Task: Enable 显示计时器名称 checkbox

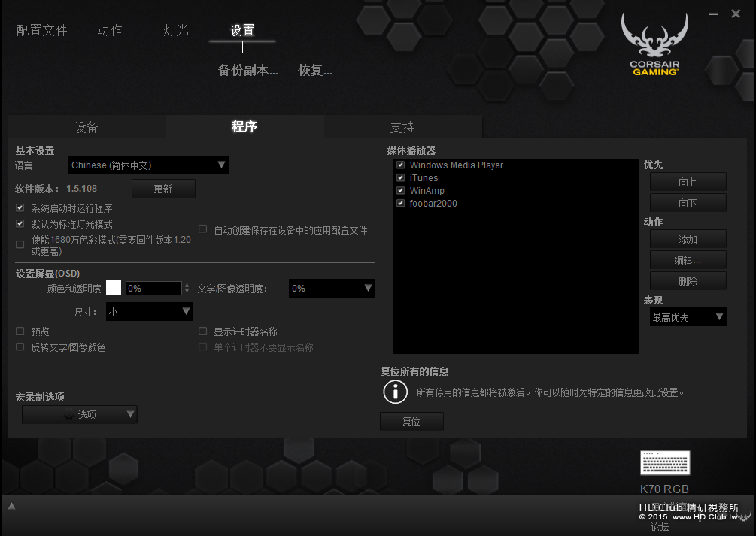Action: (203, 331)
